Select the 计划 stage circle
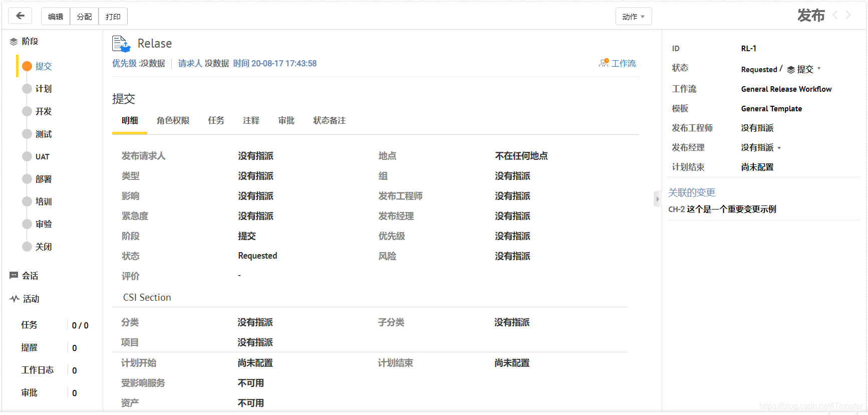868x415 pixels. coord(27,89)
